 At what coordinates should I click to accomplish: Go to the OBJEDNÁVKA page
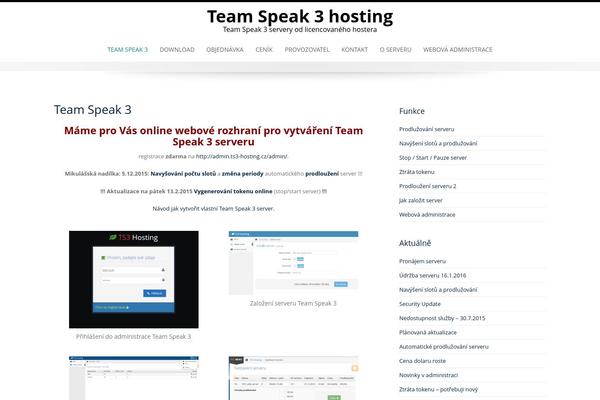(225, 50)
